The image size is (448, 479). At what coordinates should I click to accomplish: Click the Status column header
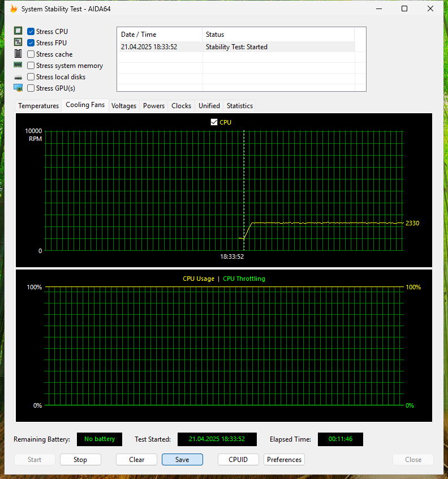pyautogui.click(x=278, y=35)
